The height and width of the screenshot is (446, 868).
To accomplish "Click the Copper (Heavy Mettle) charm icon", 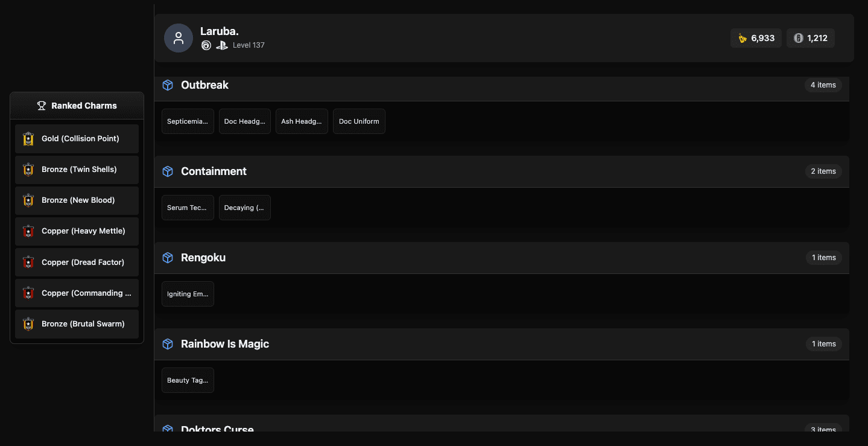I will 28,231.
